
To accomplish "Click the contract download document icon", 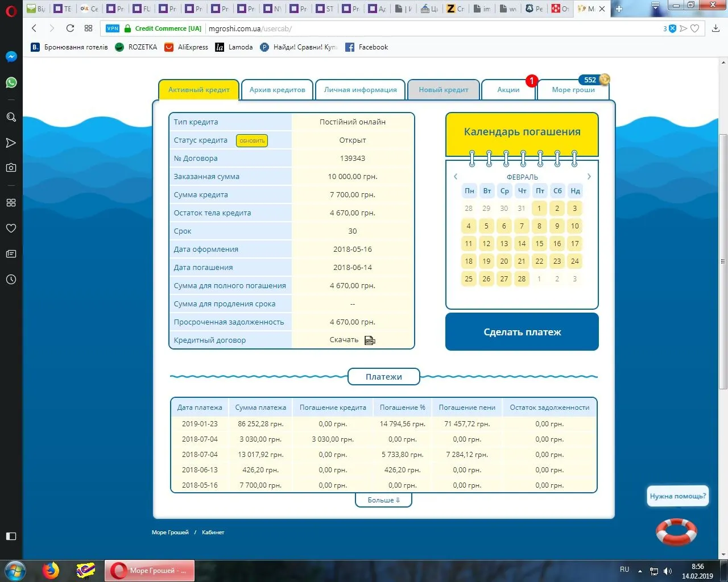I will [370, 340].
